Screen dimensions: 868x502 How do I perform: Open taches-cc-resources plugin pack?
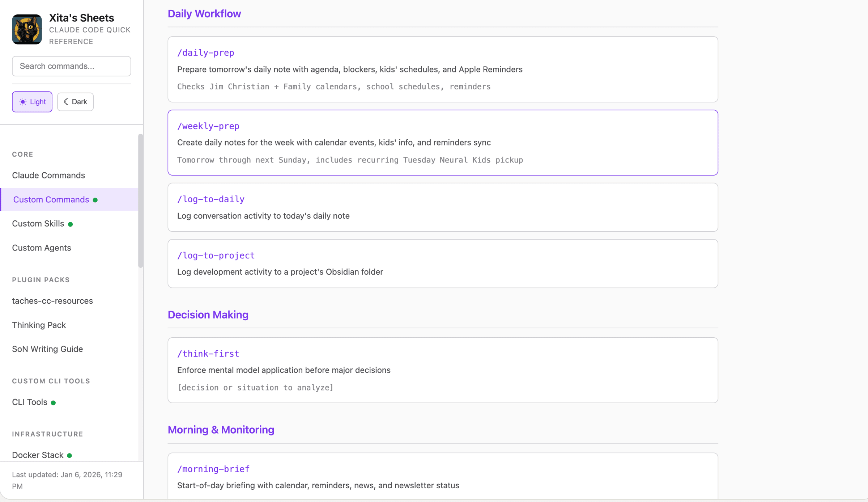pos(52,301)
